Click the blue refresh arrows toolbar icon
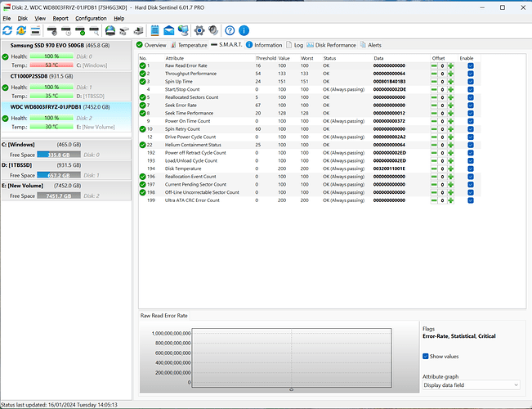The width and height of the screenshot is (532, 409). 8,30
